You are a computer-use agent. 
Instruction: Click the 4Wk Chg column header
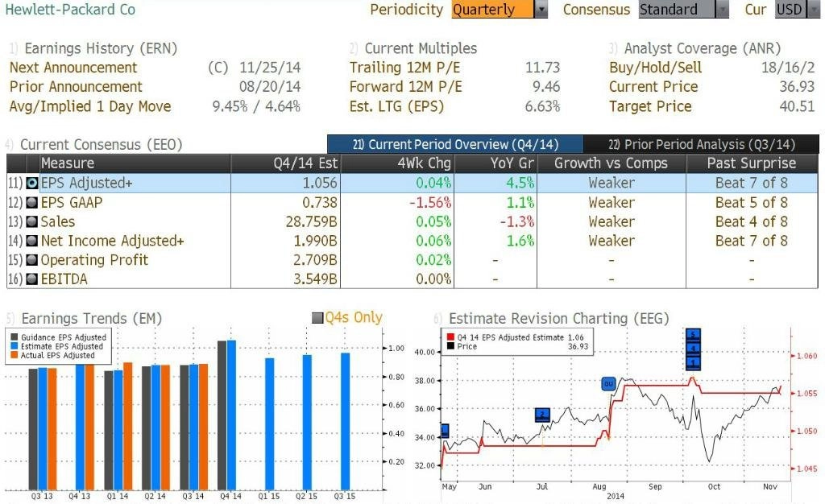pos(397,163)
